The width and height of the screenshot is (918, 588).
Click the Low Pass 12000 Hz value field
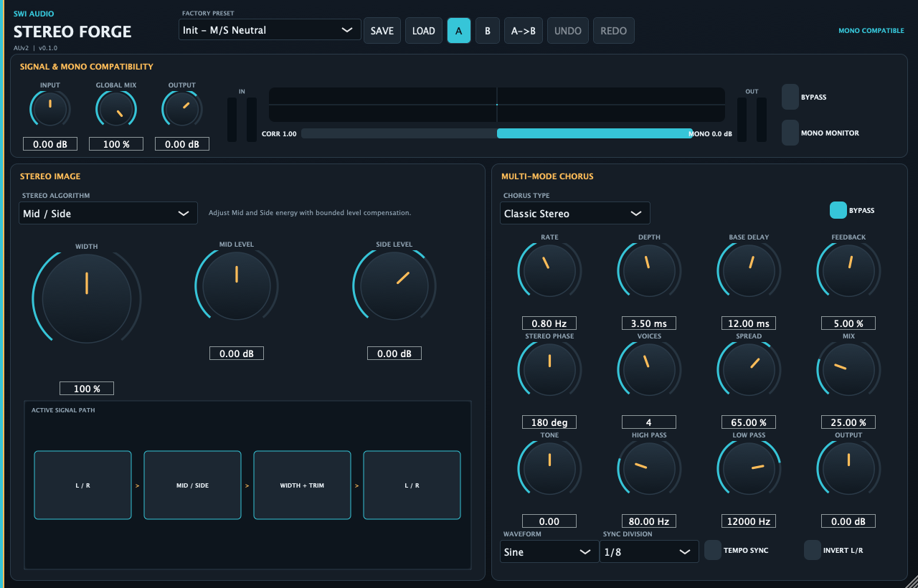[749, 521]
